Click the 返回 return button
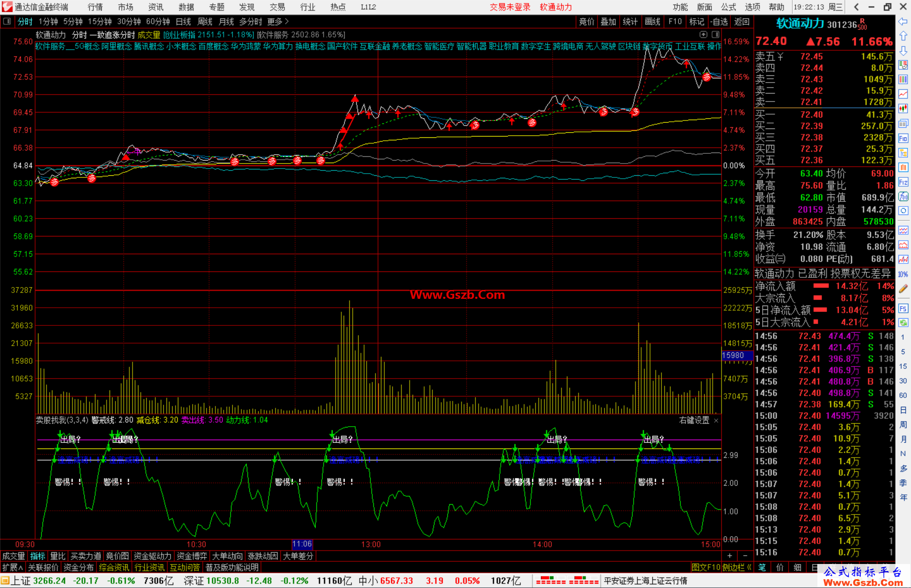 click(741, 21)
